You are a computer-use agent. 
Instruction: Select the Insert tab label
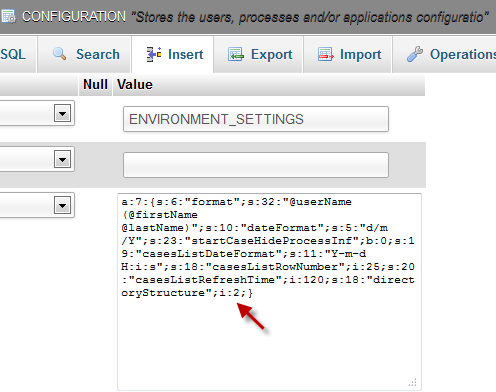coord(186,54)
